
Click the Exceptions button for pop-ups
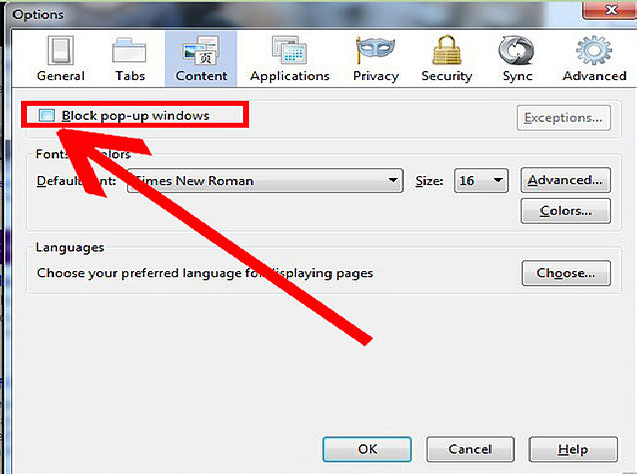[x=563, y=118]
